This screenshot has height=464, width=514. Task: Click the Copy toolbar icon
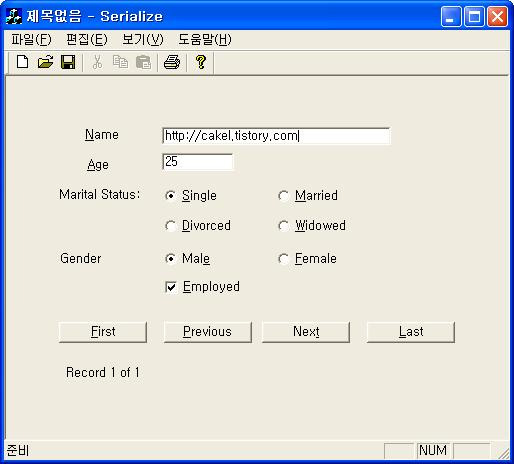click(120, 62)
